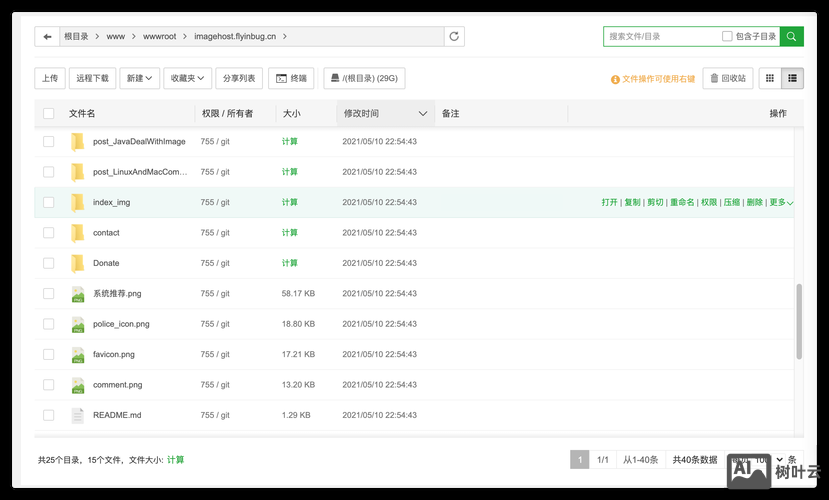
Task: Switch to grid icon view
Action: point(770,78)
